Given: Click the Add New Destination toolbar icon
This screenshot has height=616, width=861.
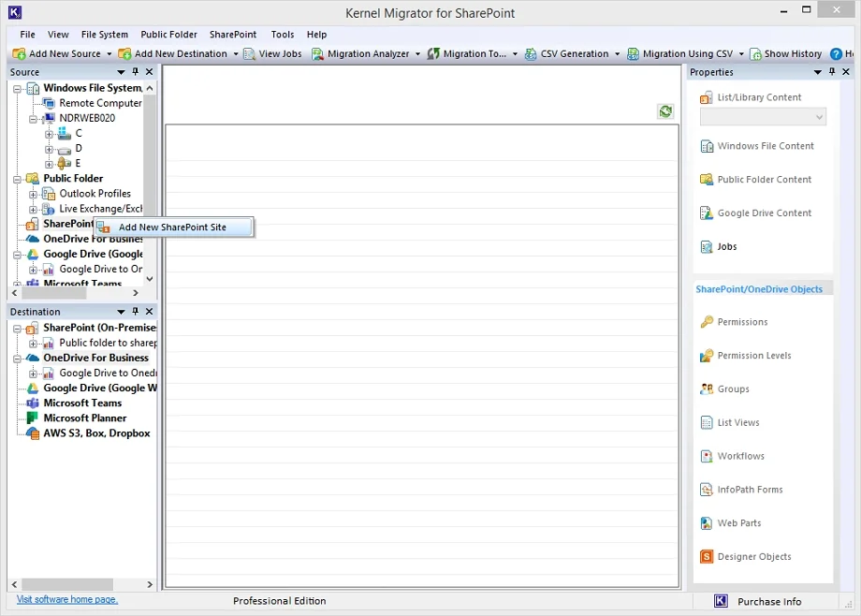Looking at the screenshot, I should [124, 54].
